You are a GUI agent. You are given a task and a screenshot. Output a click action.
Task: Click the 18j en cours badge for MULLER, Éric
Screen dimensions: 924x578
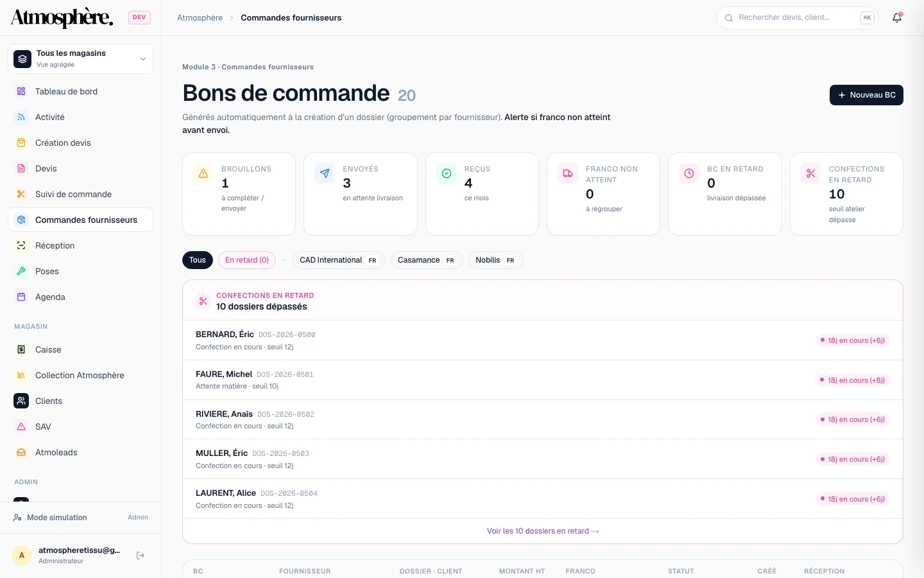click(852, 459)
